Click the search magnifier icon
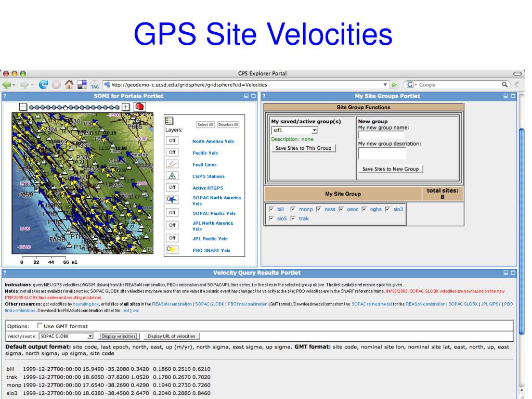 tap(505, 84)
